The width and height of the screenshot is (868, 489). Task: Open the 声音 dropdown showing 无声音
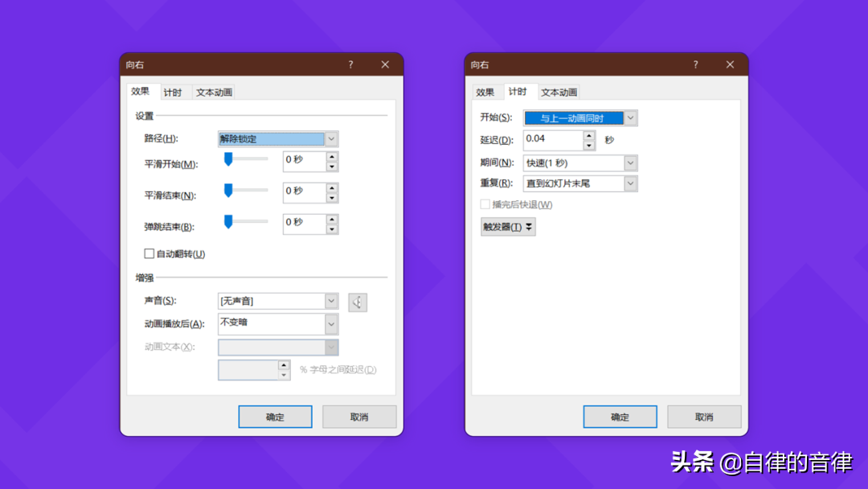pos(278,301)
